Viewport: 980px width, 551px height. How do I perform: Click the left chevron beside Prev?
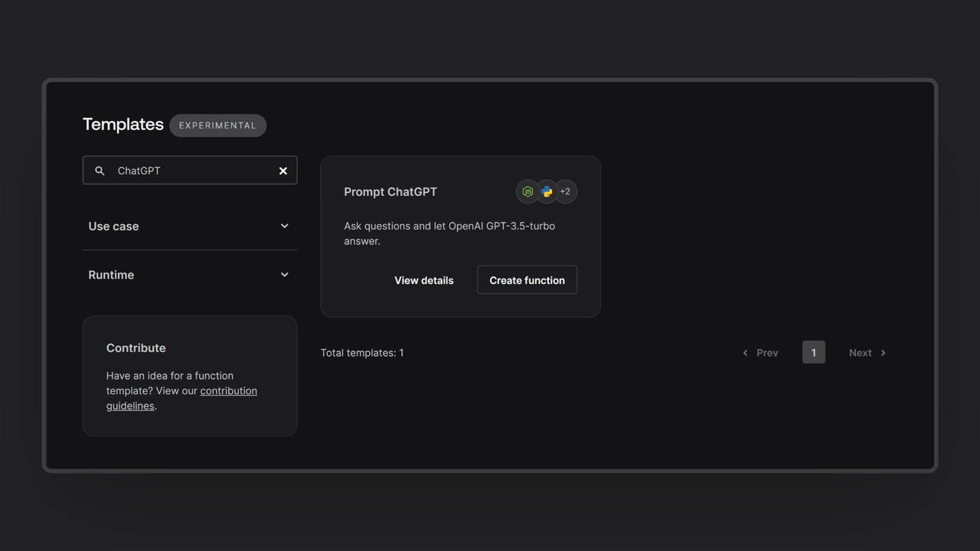pyautogui.click(x=745, y=353)
